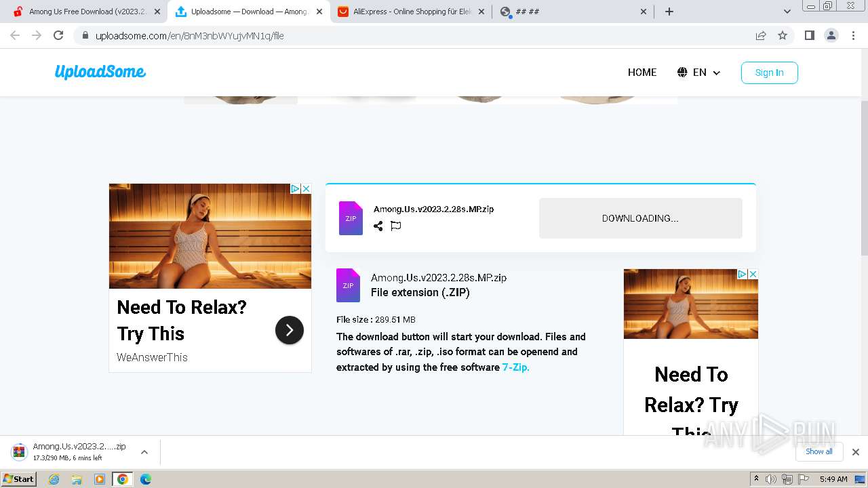This screenshot has height=488, width=868.
Task: Click the ZIP file icon in download card
Action: tap(351, 218)
